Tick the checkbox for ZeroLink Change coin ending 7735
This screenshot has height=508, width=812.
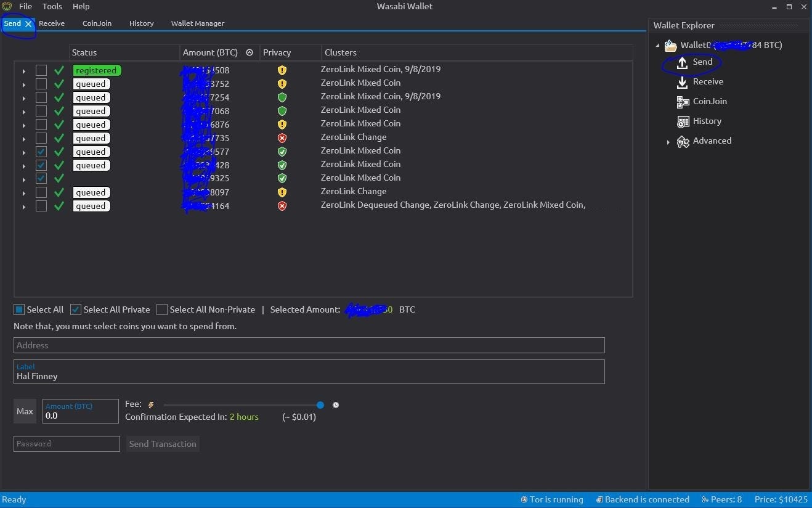(x=41, y=138)
